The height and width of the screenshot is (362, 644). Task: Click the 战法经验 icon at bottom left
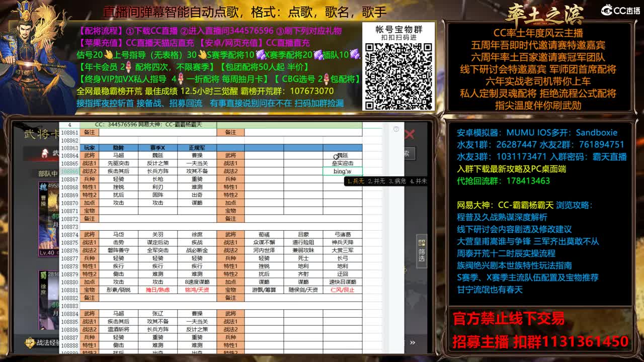[30, 342]
